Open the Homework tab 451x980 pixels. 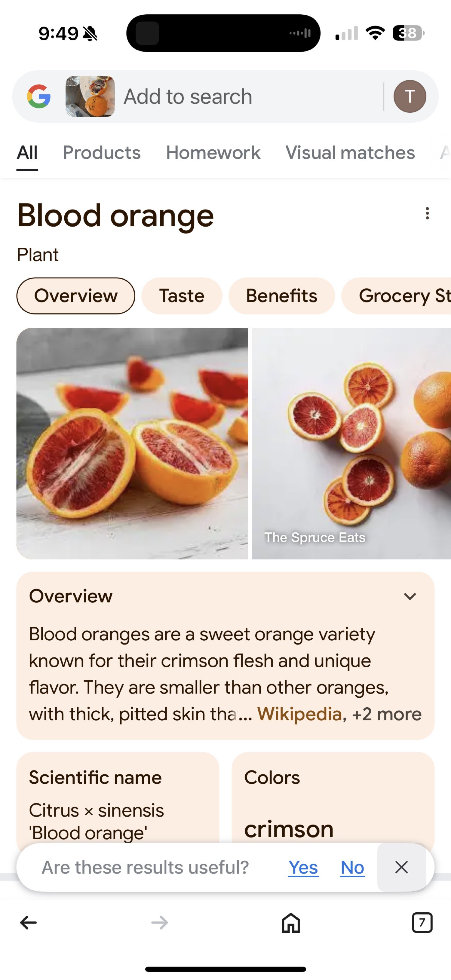pyautogui.click(x=213, y=152)
